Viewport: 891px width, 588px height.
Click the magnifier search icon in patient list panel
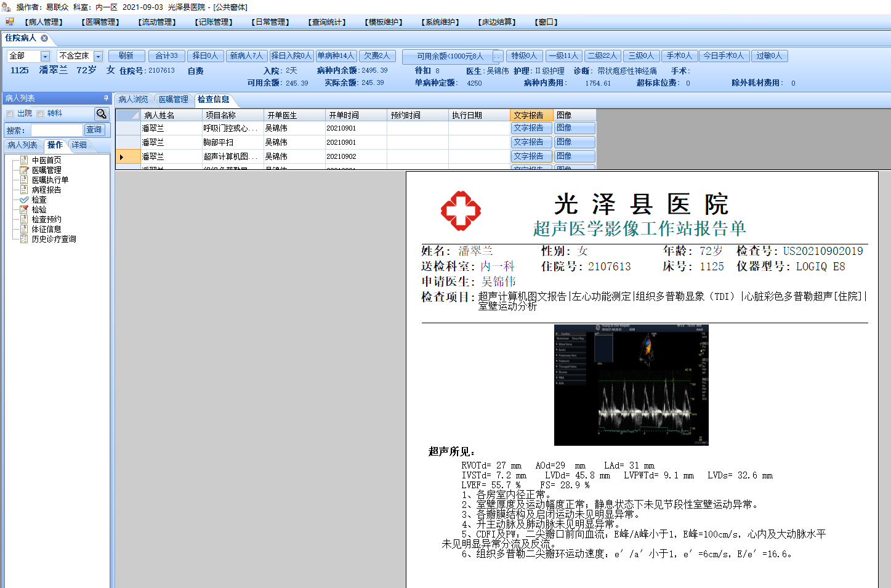pos(102,114)
